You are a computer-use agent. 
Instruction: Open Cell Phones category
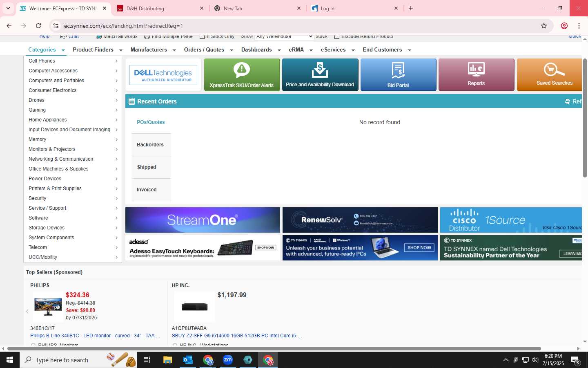(x=73, y=61)
